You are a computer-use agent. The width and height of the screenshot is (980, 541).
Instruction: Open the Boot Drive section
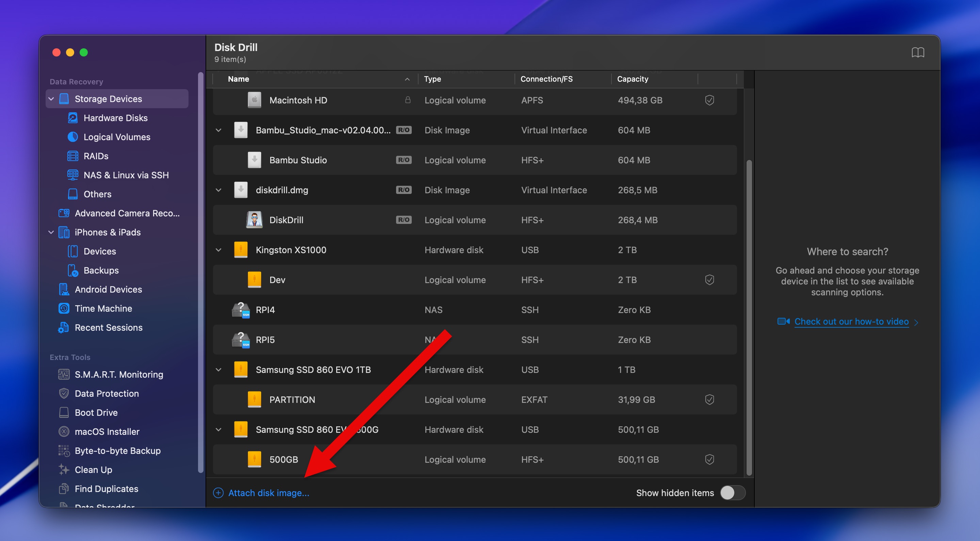(96, 412)
